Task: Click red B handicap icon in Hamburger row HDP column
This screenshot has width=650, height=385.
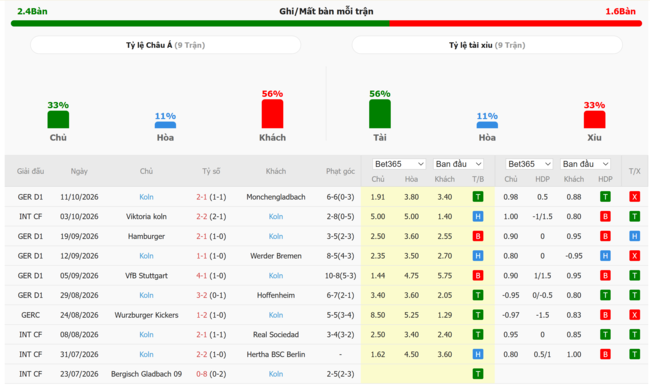Action: click(605, 236)
